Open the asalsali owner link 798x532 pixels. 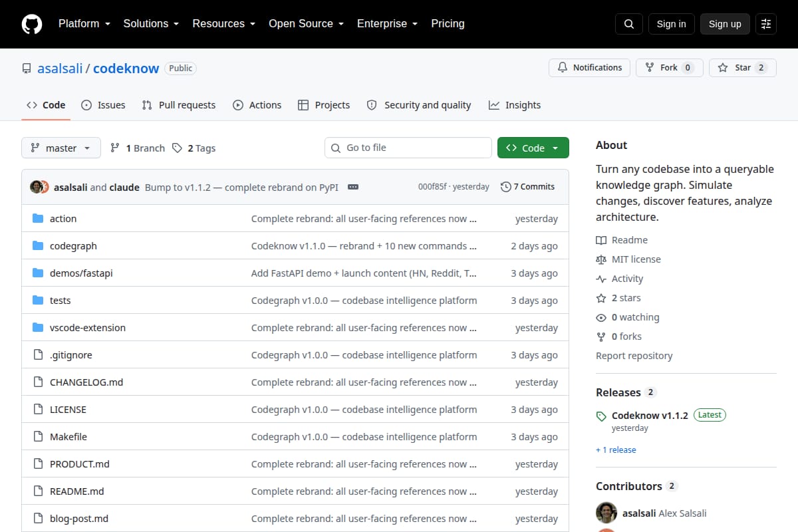(60, 68)
